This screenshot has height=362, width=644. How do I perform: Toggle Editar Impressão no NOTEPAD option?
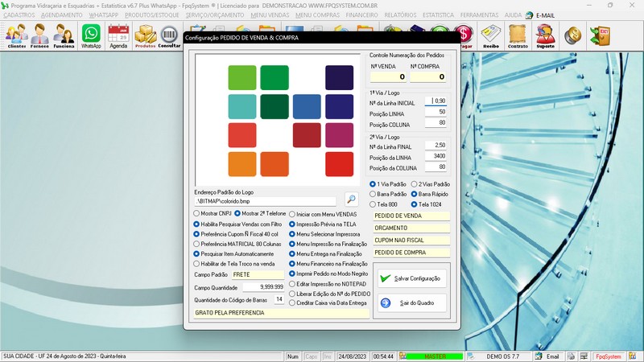[x=292, y=284]
